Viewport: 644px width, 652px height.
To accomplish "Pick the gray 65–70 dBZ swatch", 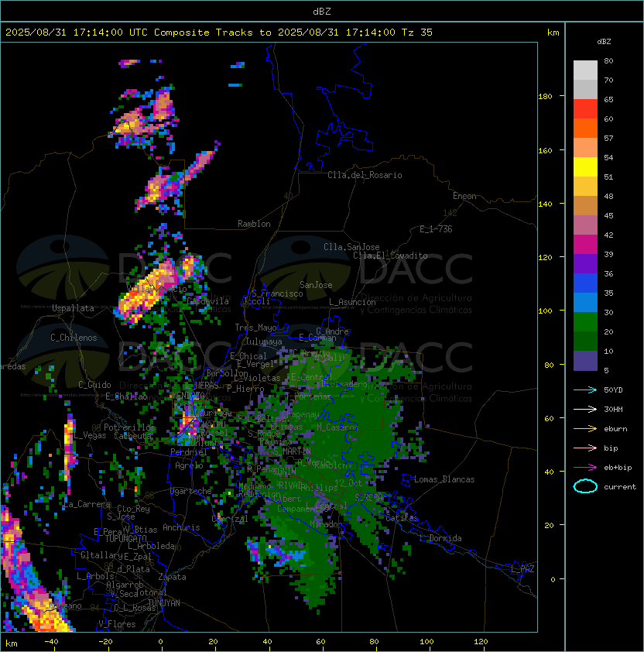I will (585, 89).
